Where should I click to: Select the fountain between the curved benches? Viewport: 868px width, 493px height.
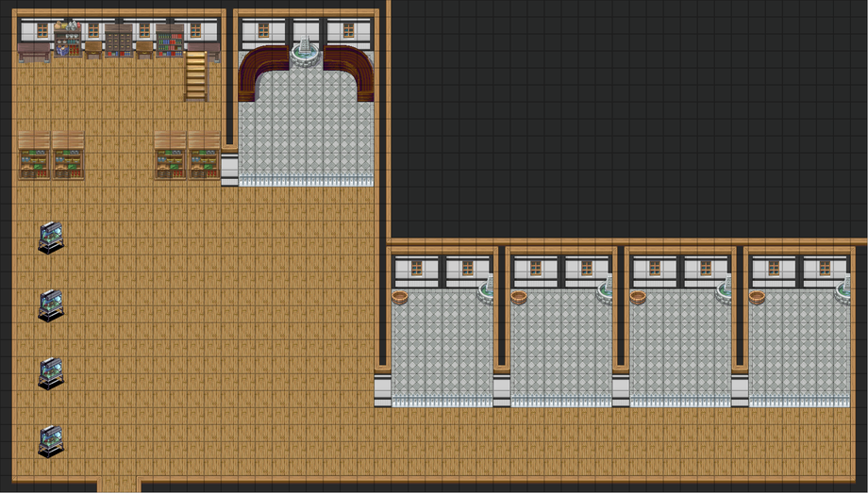pos(305,52)
